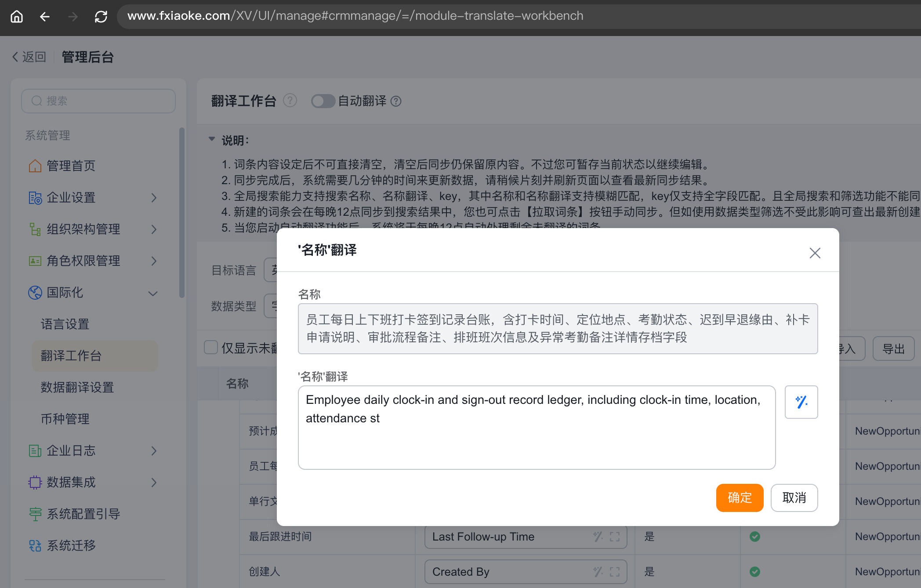Collapse the 国际化 section chevron
The width and height of the screenshot is (921, 588).
point(153,293)
